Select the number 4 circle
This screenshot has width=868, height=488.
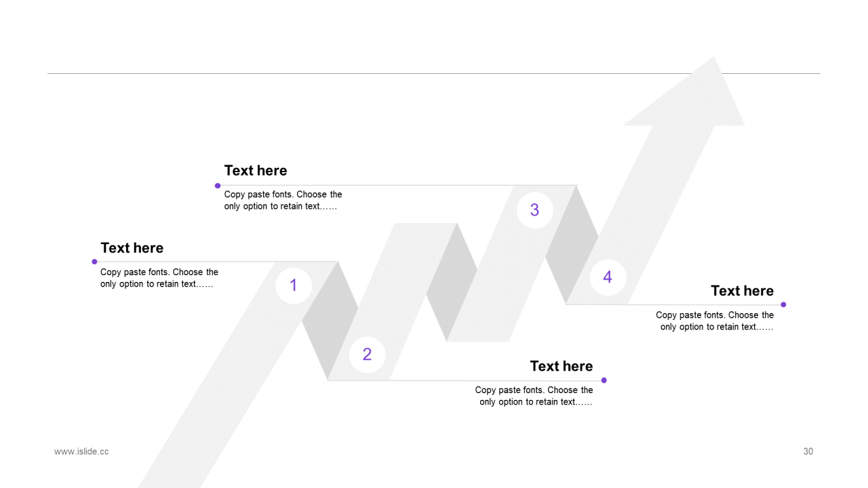coord(608,277)
